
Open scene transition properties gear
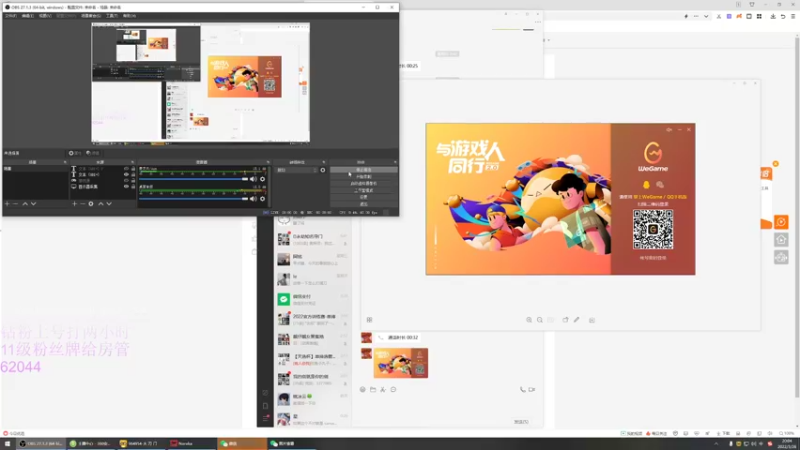click(322, 170)
